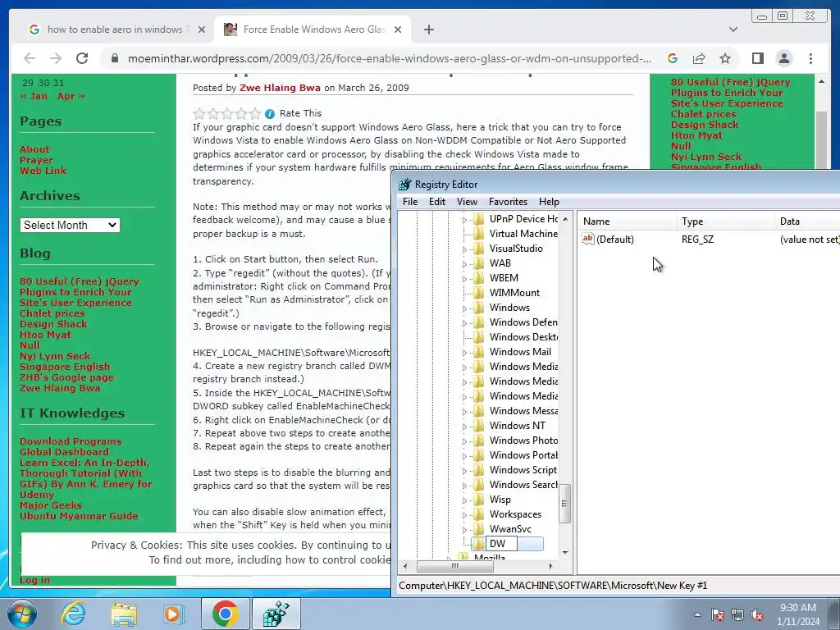Open a new Chrome tab

[x=428, y=30]
